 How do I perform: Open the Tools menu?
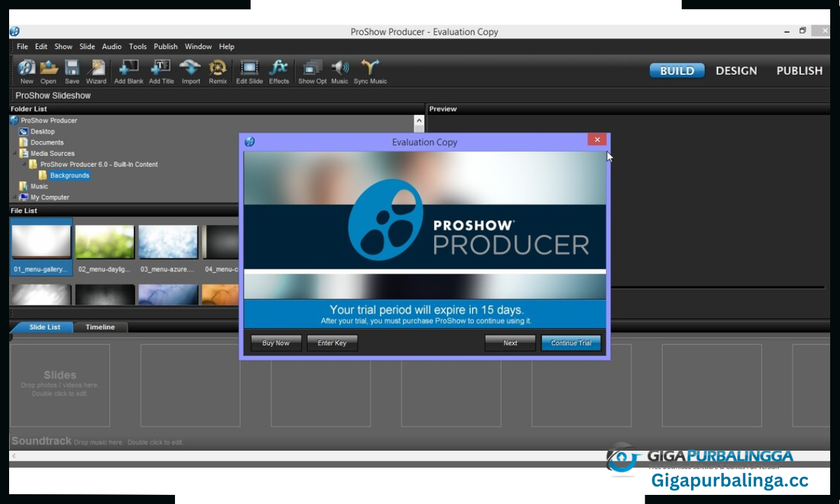pyautogui.click(x=138, y=47)
